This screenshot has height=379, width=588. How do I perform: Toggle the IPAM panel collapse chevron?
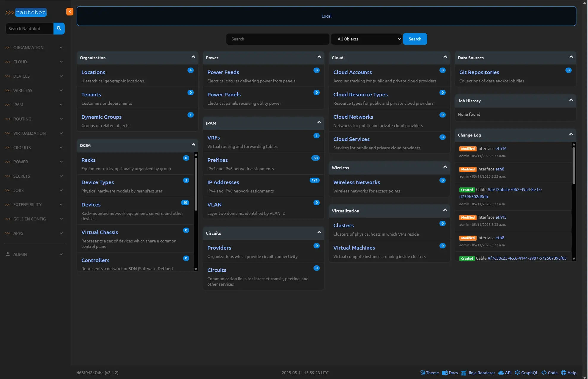click(319, 122)
